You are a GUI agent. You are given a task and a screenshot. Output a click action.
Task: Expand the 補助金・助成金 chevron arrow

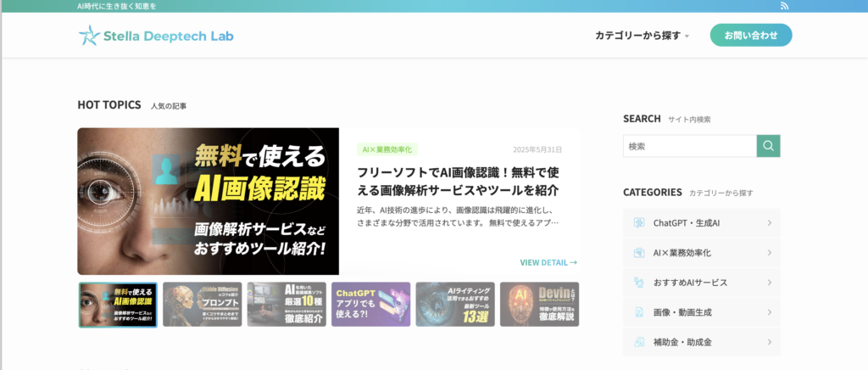tap(769, 342)
